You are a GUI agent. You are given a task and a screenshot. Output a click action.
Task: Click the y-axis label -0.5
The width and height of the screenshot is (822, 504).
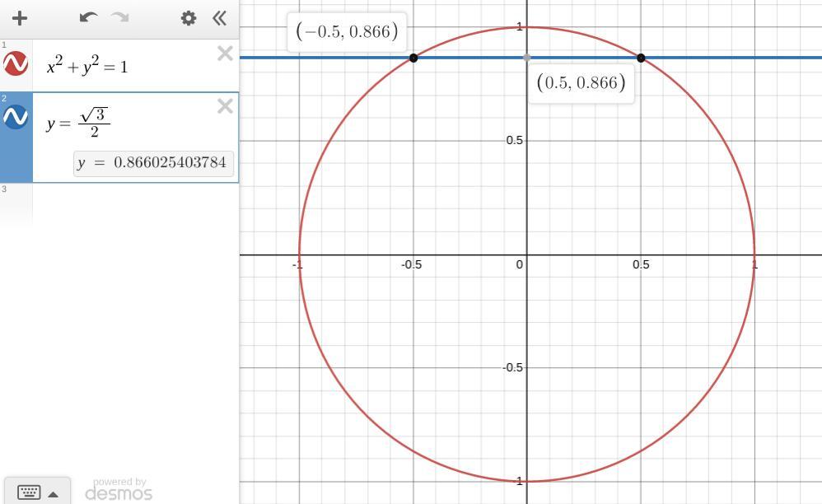pos(512,368)
